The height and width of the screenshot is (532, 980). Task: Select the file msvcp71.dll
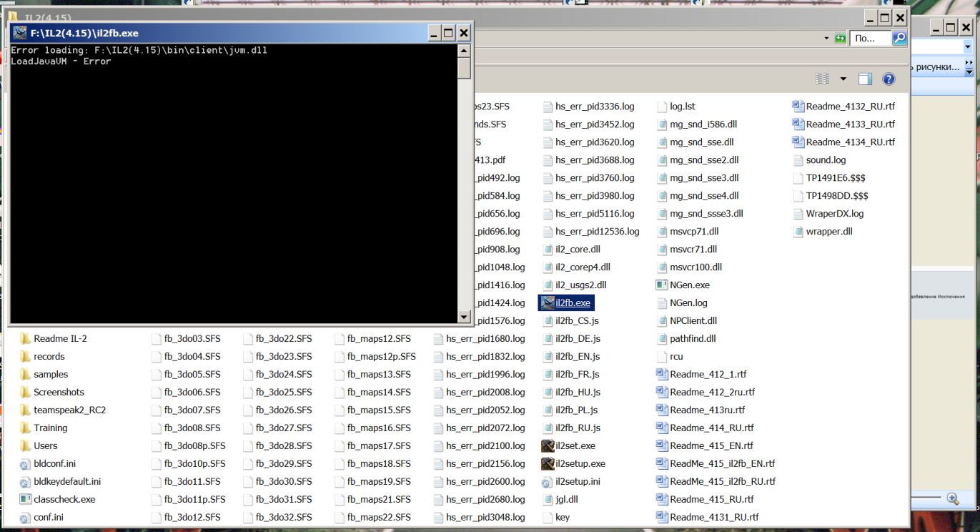(x=688, y=232)
